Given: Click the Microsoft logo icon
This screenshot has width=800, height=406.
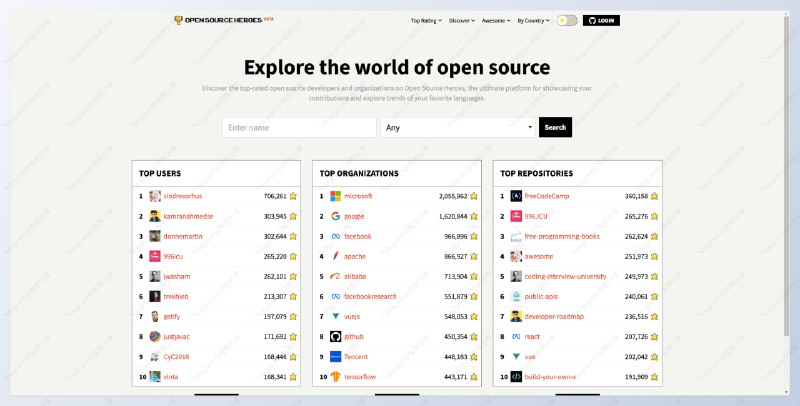Looking at the screenshot, I should [x=336, y=196].
